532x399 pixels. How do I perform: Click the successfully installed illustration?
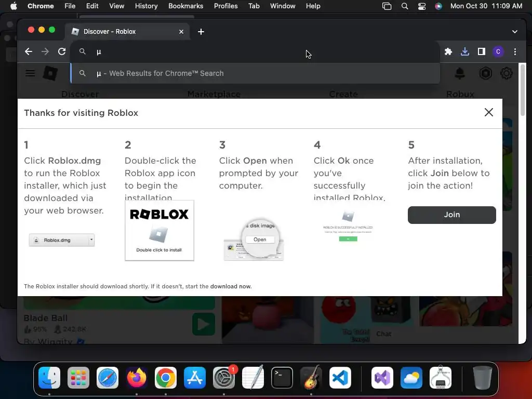pos(348,226)
